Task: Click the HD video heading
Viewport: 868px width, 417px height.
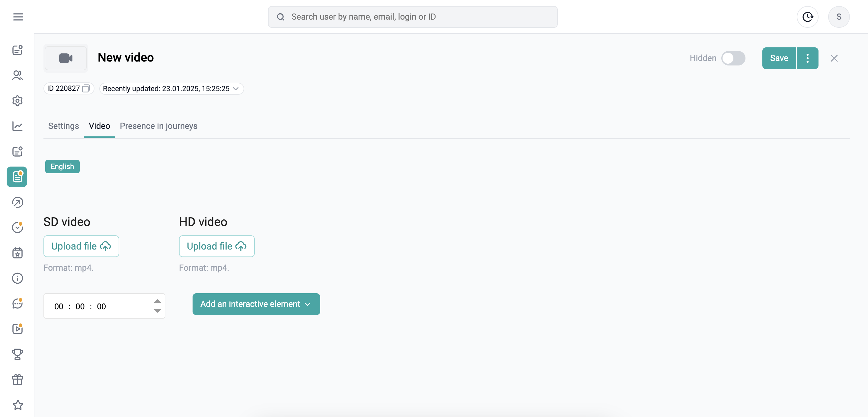Action: click(203, 222)
